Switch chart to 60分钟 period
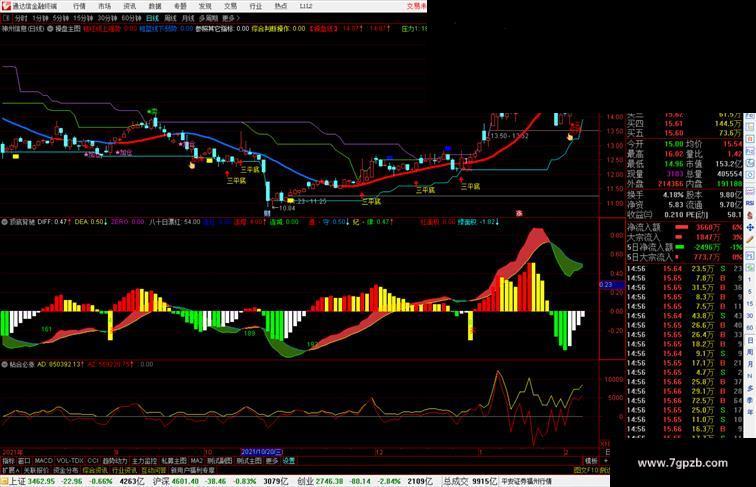756x487 pixels. tap(131, 18)
